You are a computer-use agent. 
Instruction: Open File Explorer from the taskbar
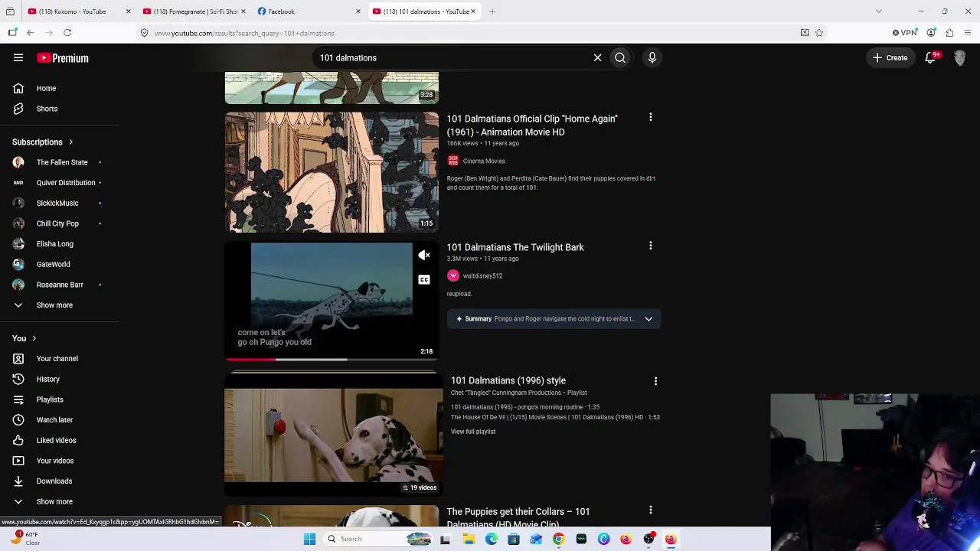pos(469,540)
